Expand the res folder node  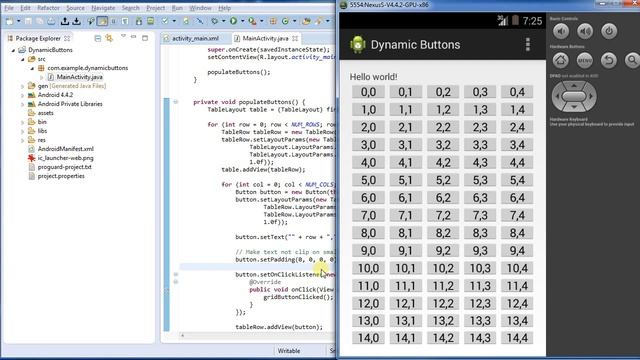pyautogui.click(x=23, y=140)
